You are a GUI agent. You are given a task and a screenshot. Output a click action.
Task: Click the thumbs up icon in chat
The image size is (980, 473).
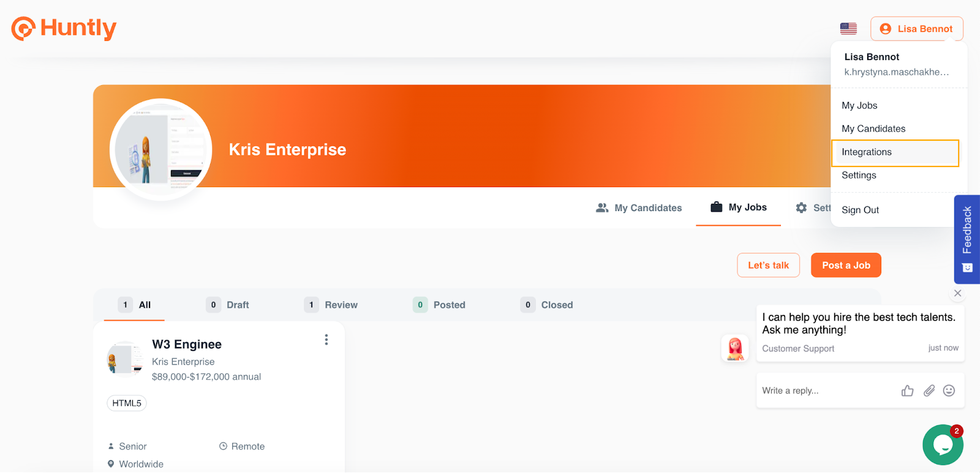tap(908, 390)
